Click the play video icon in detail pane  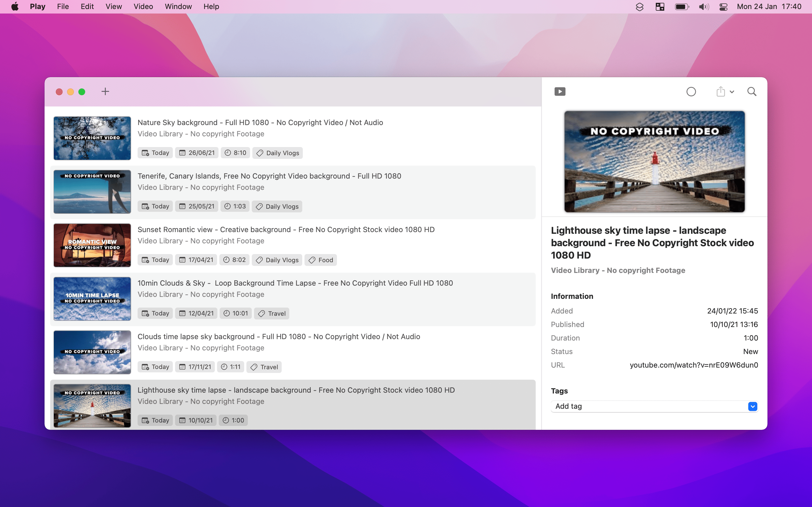560,92
